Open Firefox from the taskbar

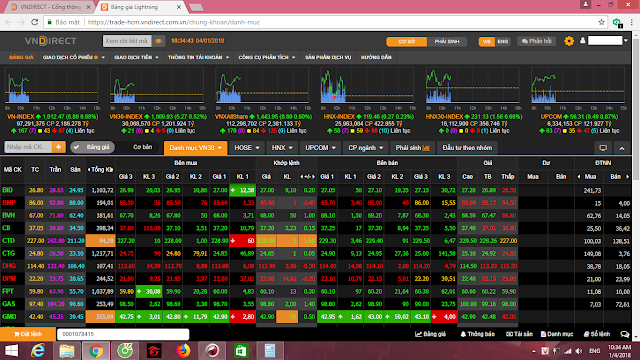[183, 351]
